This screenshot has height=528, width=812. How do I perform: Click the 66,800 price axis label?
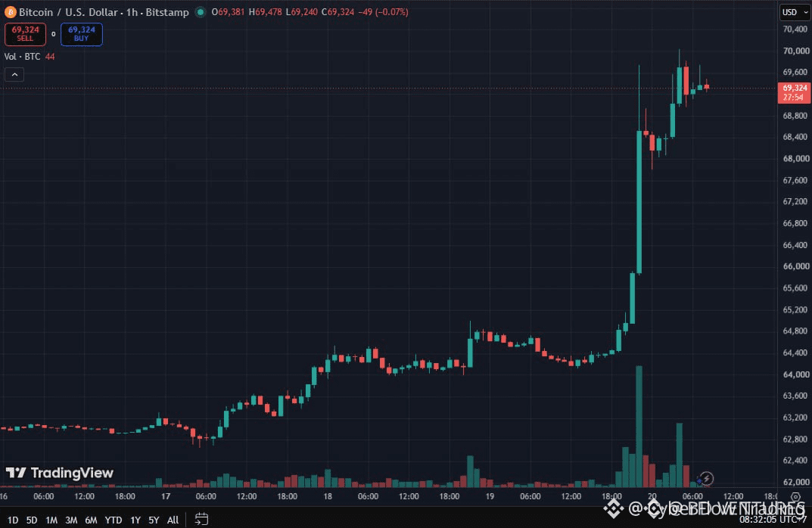[795, 223]
